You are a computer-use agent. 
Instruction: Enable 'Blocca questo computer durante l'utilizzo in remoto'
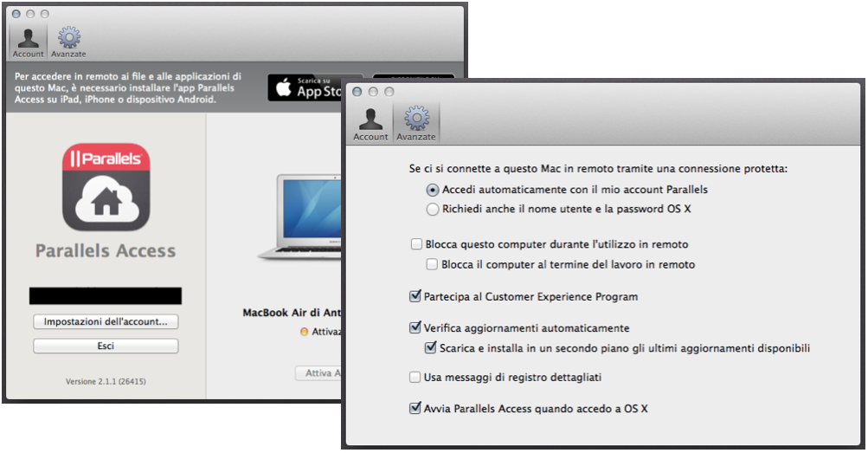point(416,244)
